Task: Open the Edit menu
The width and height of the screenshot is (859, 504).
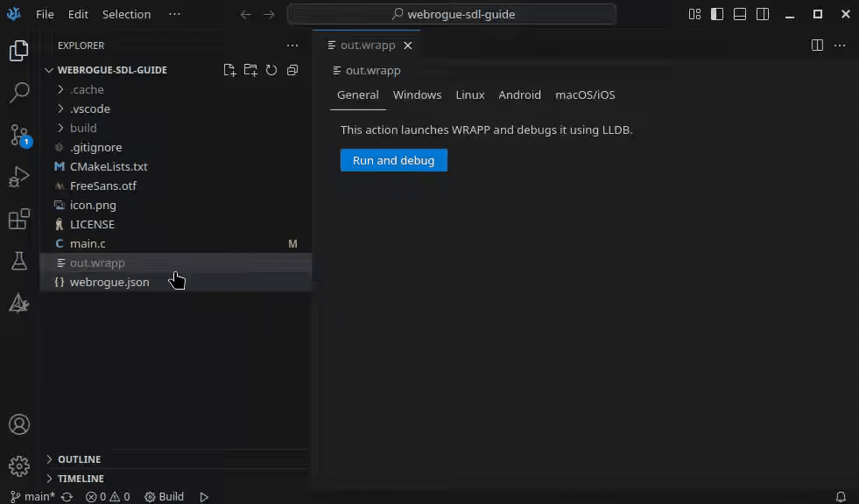Action: [x=78, y=14]
